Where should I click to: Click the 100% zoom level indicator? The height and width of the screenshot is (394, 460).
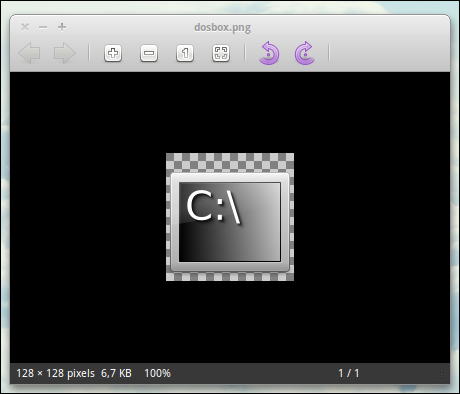[157, 373]
